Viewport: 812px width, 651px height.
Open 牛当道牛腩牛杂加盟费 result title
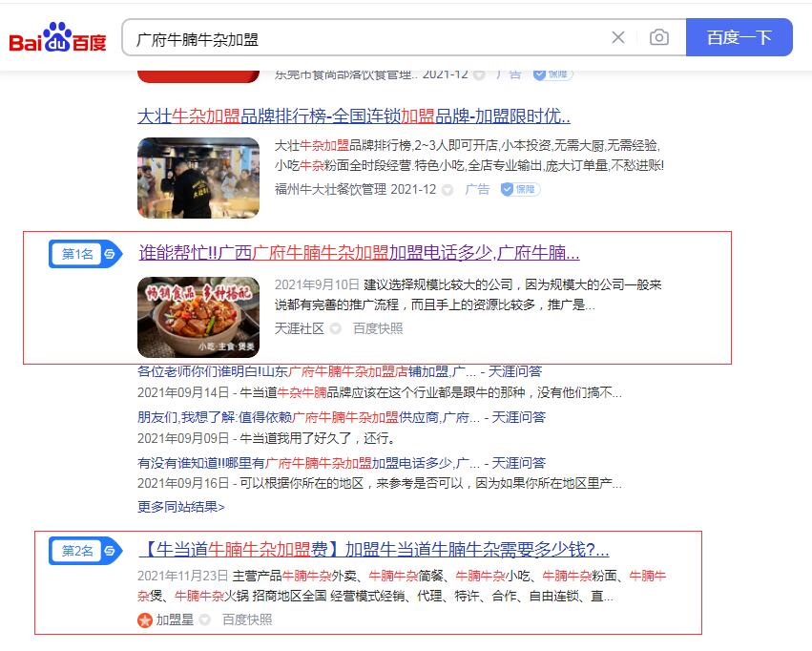coord(373,550)
